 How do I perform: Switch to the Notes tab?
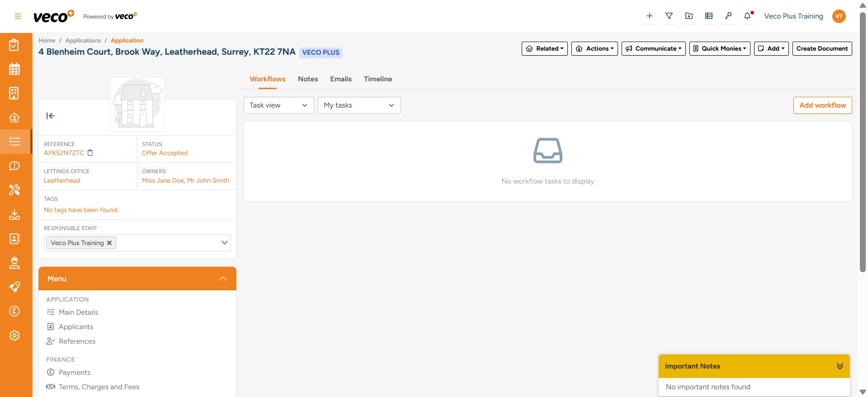(x=308, y=79)
